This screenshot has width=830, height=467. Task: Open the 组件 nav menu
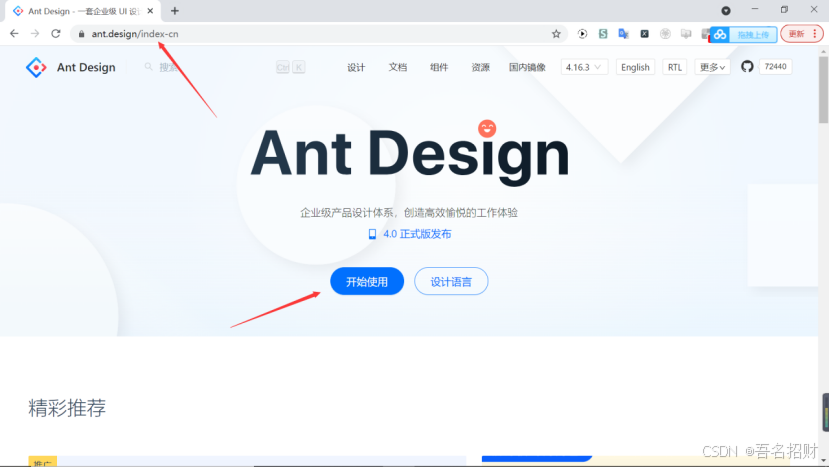(x=439, y=67)
